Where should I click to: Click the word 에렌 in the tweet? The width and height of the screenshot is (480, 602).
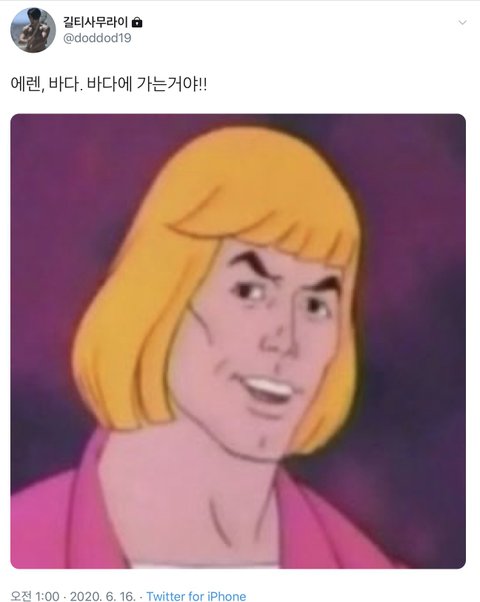26,84
